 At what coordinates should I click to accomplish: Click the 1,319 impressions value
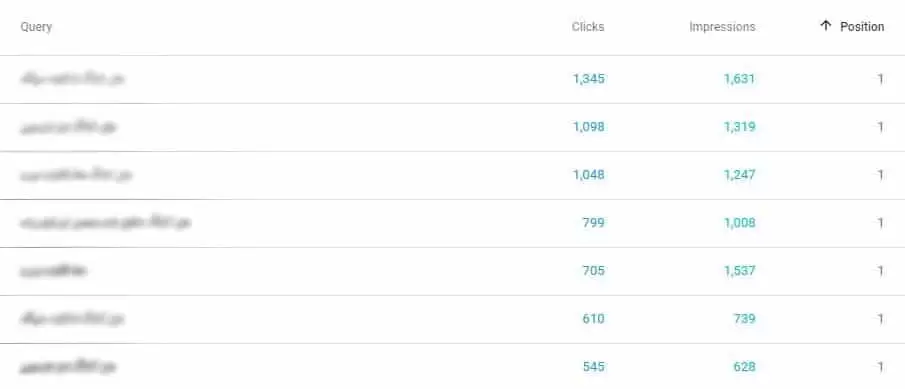coord(739,126)
